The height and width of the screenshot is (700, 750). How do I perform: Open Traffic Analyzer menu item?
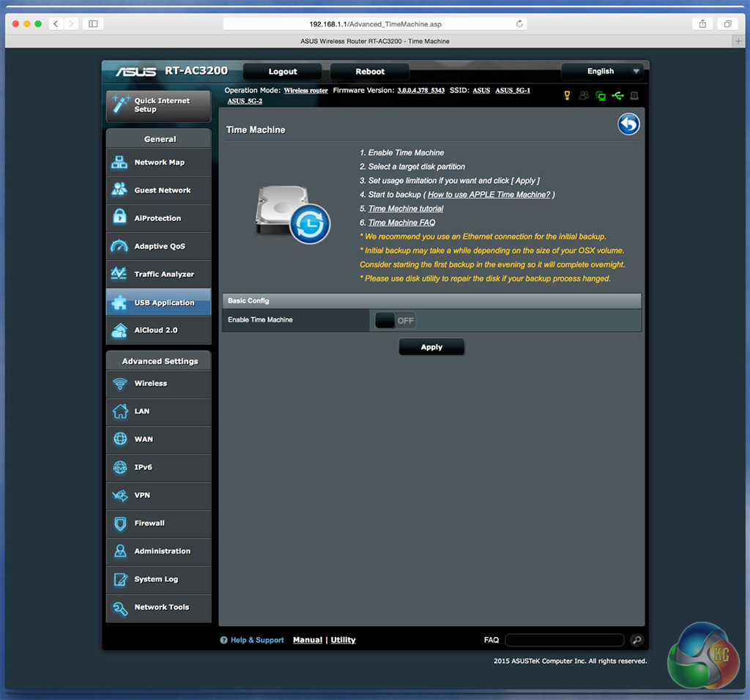pyautogui.click(x=158, y=274)
